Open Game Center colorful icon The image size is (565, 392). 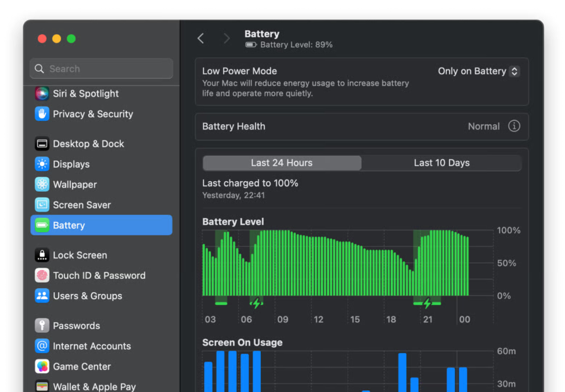tap(42, 366)
